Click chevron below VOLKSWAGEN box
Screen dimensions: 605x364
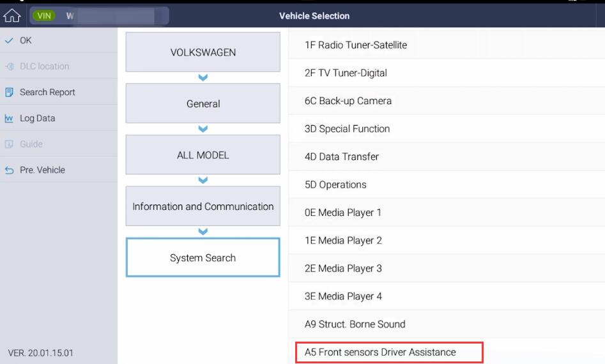coord(203,77)
